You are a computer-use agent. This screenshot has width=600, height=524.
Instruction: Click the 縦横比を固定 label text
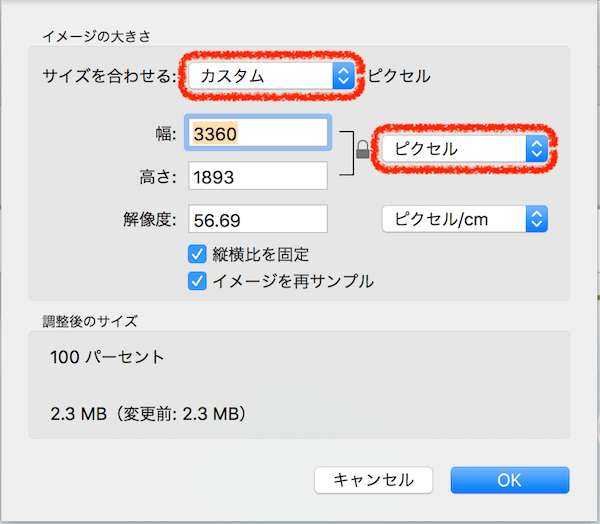tap(261, 254)
